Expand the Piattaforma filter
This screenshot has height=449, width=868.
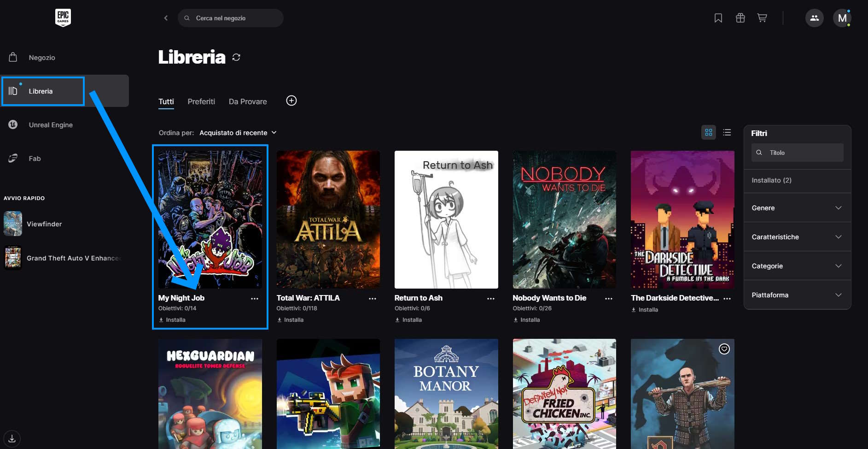click(x=797, y=295)
